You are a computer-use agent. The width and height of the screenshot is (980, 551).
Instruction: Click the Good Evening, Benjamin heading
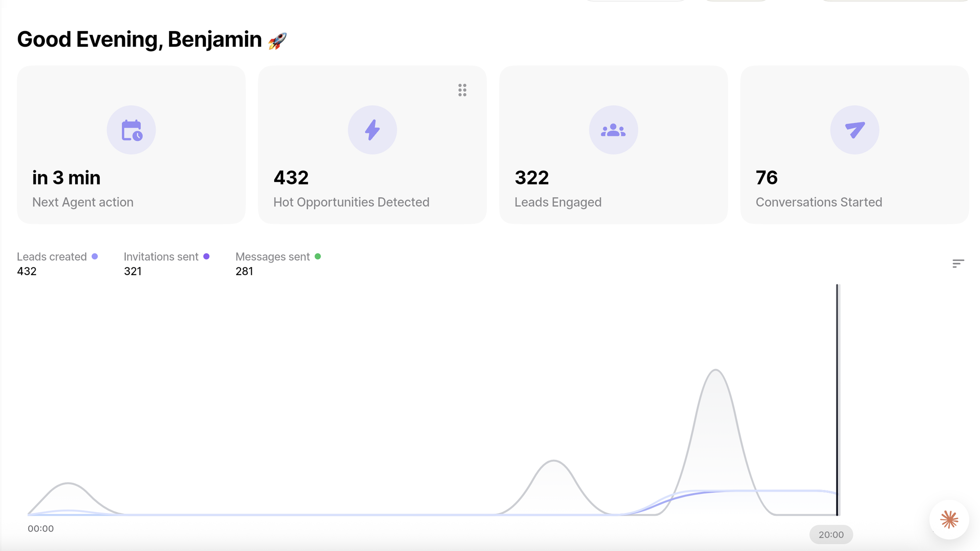click(139, 40)
